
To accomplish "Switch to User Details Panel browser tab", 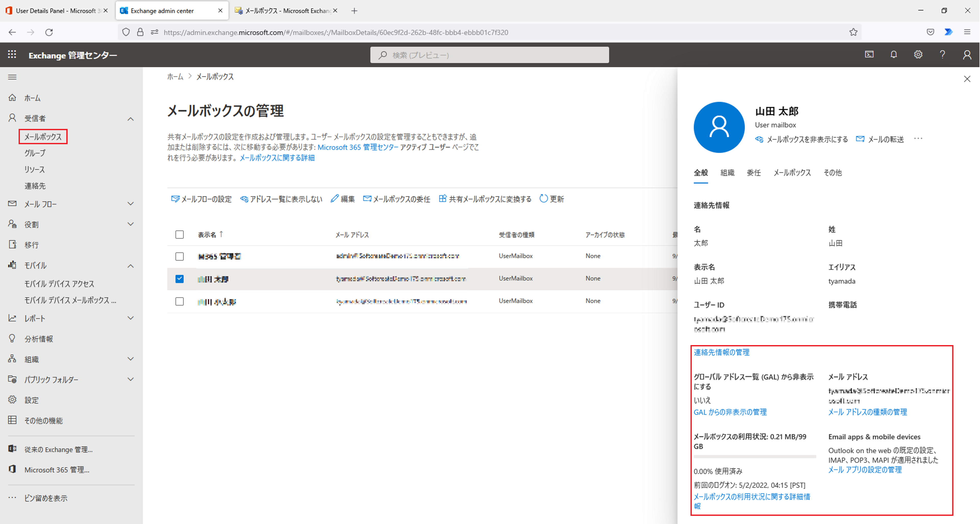I will [x=56, y=11].
